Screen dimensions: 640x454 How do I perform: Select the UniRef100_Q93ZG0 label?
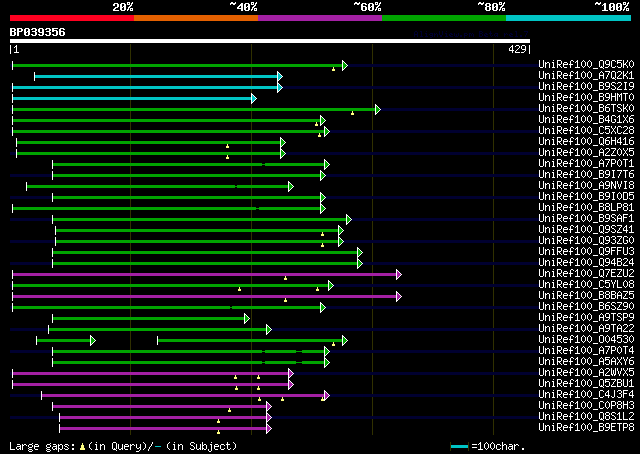[586, 241]
